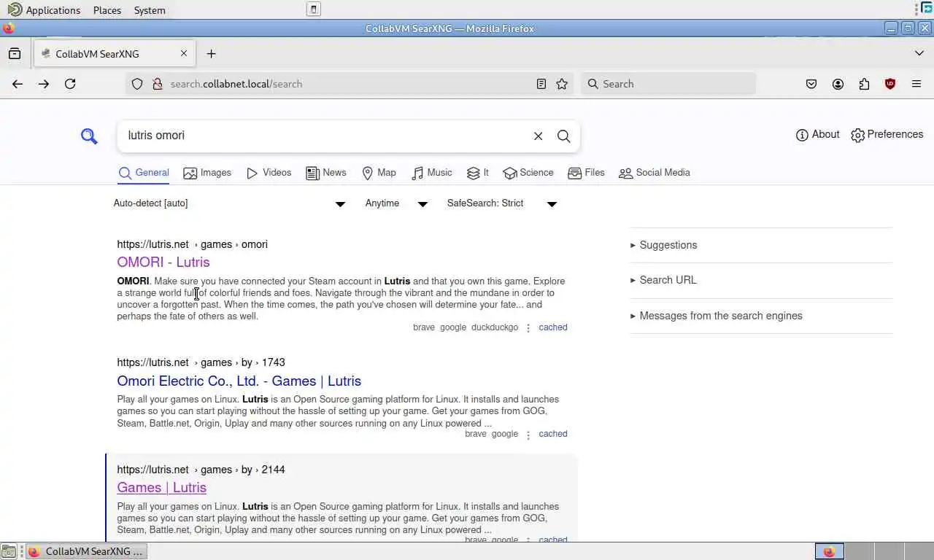Image resolution: width=934 pixels, height=560 pixels.
Task: Go forward in Firefox
Action: coord(44,84)
